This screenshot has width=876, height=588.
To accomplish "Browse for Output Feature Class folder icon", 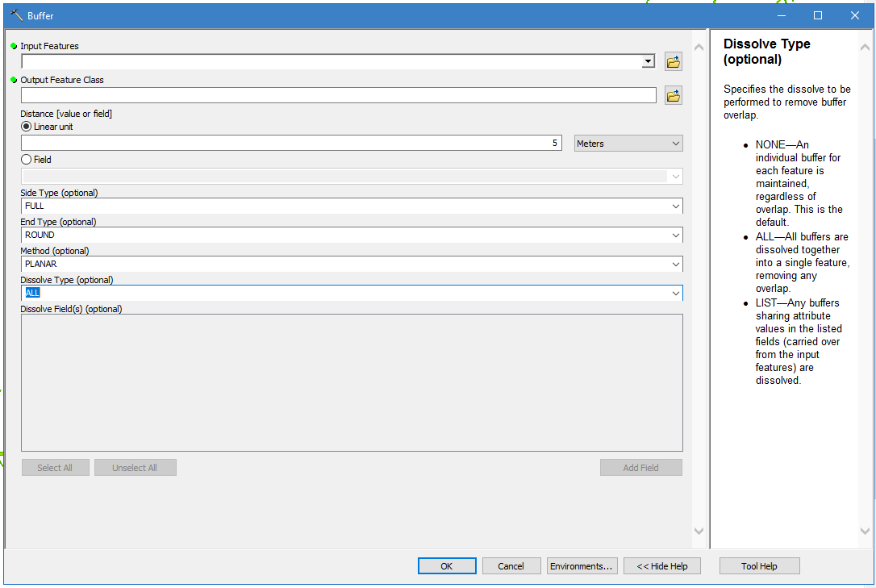I will click(x=673, y=96).
